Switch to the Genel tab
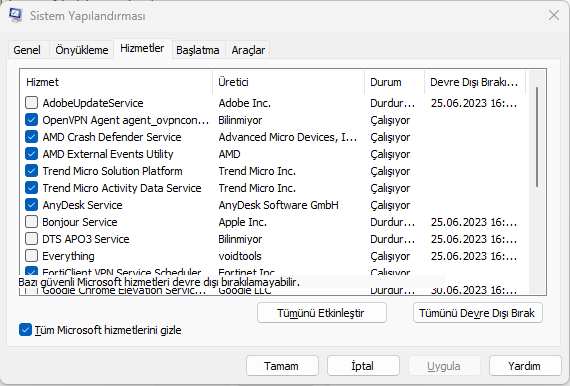This screenshot has width=570, height=386. tap(27, 50)
